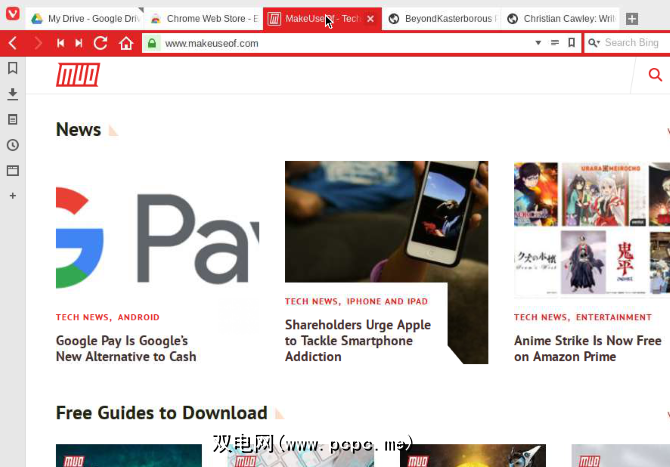
Task: Open Free Guides to Download section
Action: click(x=162, y=413)
